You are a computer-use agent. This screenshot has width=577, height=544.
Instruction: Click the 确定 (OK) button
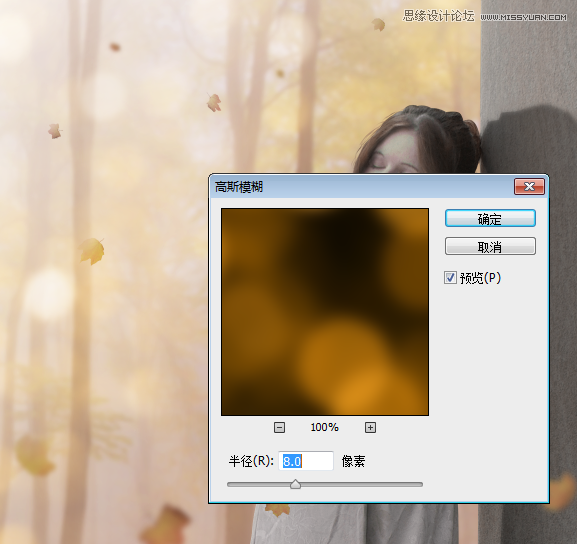pyautogui.click(x=490, y=218)
